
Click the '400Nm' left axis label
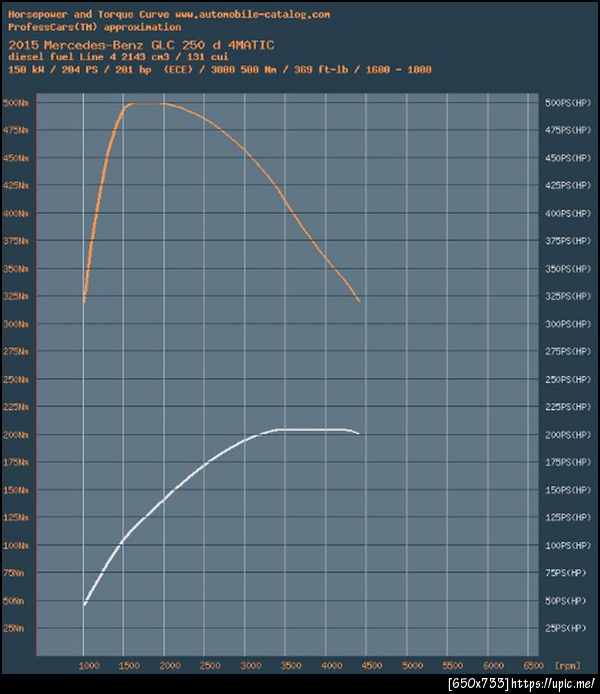[15, 213]
